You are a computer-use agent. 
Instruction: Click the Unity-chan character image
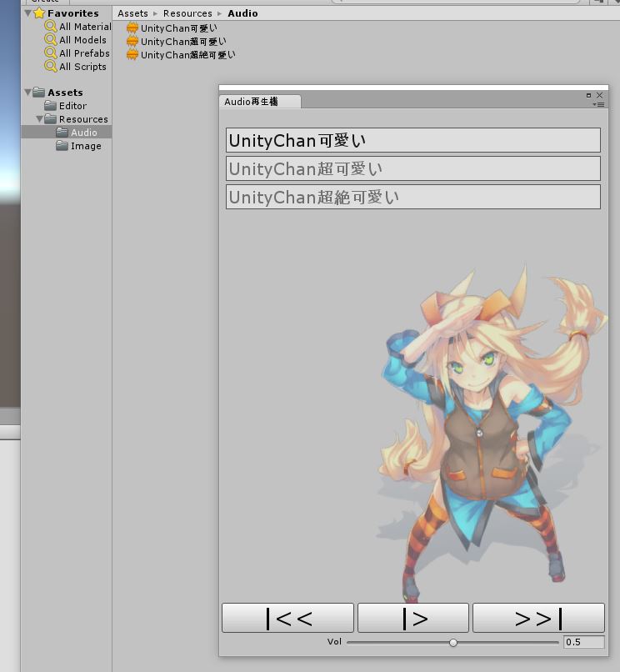[492, 433]
